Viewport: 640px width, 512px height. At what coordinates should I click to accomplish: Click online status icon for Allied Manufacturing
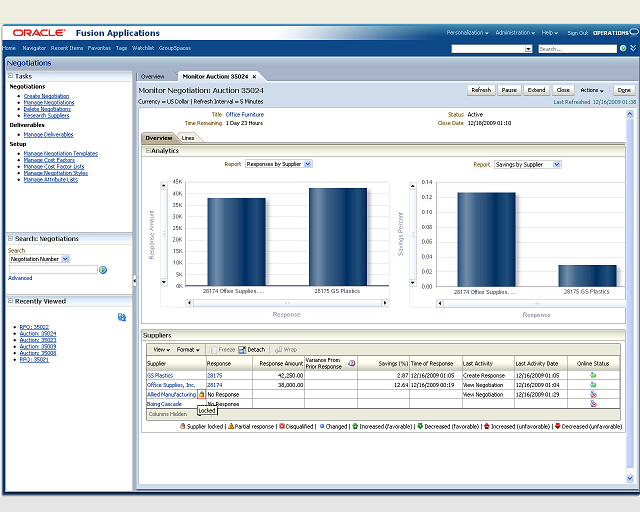pyautogui.click(x=593, y=394)
